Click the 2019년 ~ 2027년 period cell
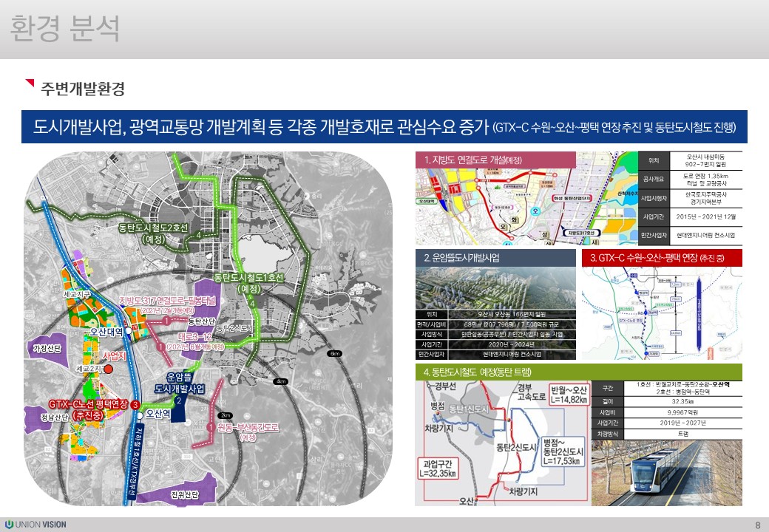Viewport: 769px width, 532px height. [x=682, y=423]
